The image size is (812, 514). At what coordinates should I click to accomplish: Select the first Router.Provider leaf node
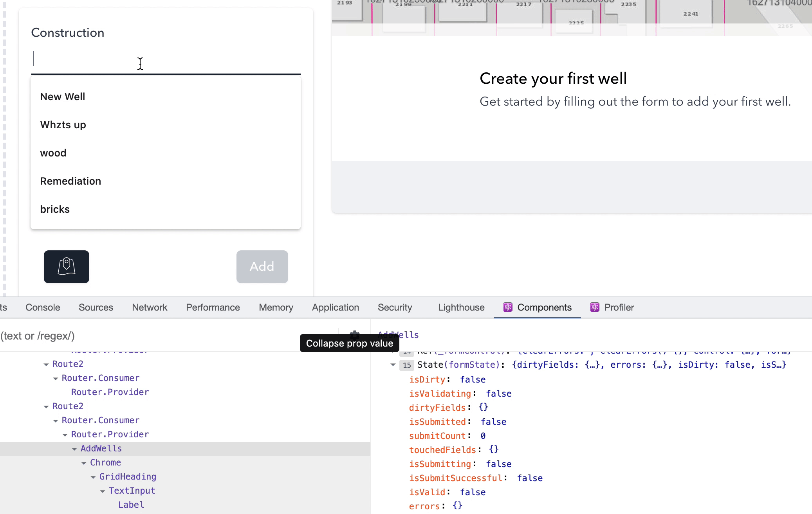tap(110, 392)
